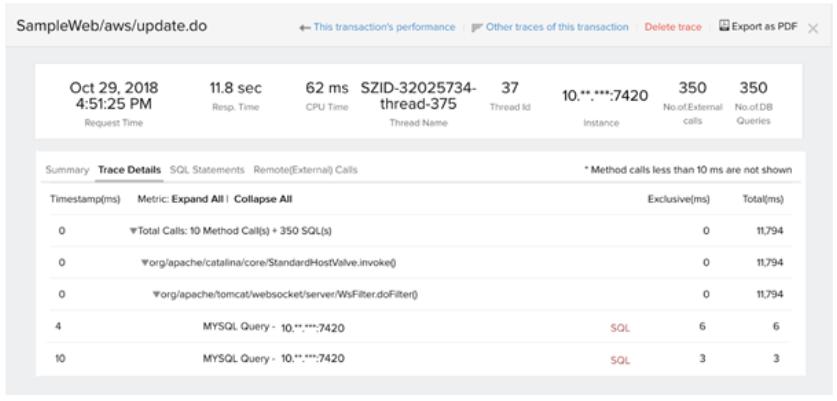Click Delete trace link
Screen dimensions: 837x401
[x=673, y=27]
